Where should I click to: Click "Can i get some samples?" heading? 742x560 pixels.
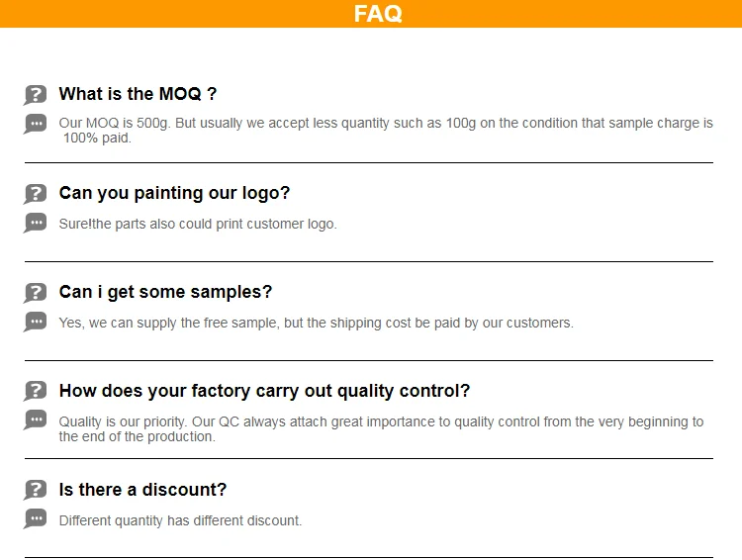pos(165,292)
